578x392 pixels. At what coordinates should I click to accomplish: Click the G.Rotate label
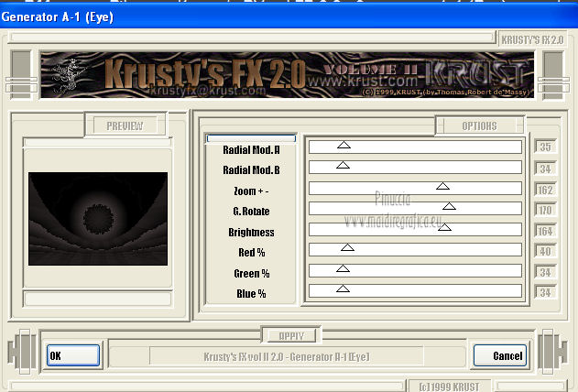[251, 212]
